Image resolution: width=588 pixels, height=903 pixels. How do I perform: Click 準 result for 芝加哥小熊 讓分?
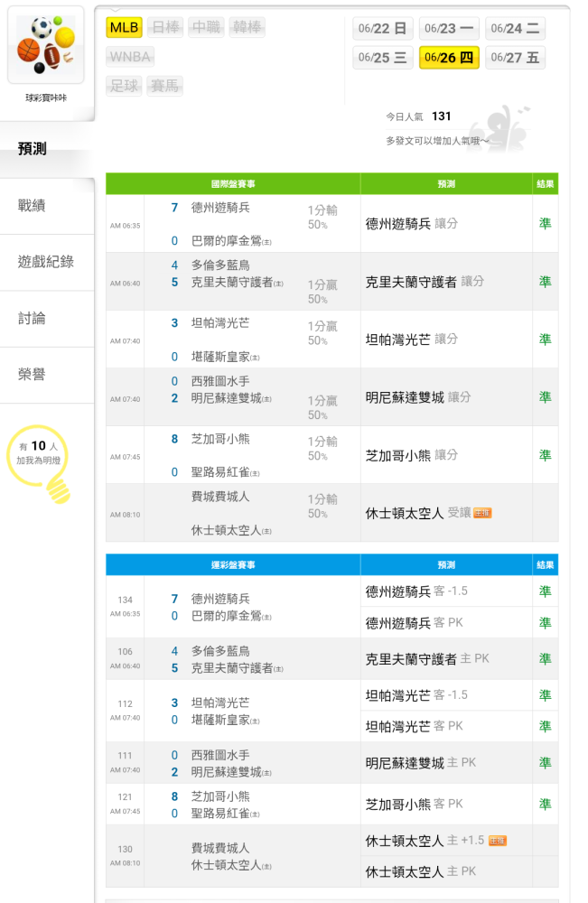pos(545,455)
